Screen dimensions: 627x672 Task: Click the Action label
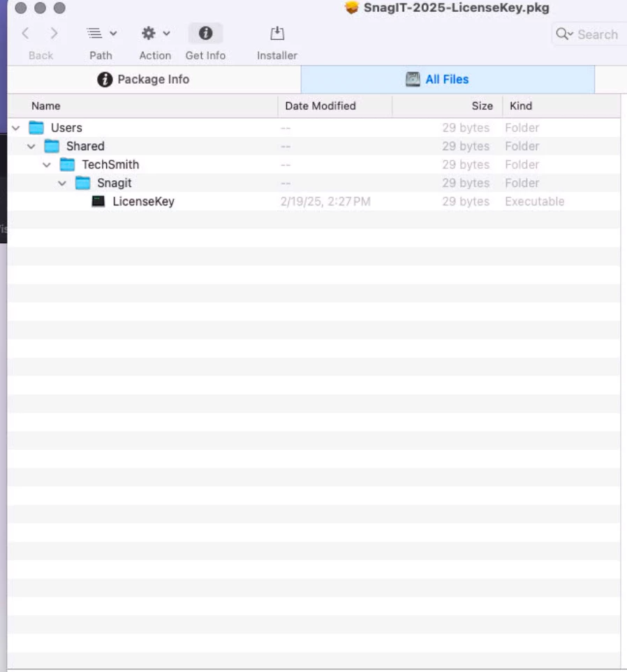pos(155,56)
